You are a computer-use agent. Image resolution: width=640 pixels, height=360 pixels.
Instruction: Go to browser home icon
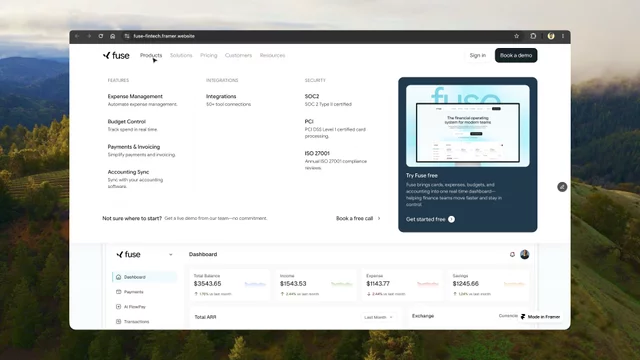[x=113, y=36]
